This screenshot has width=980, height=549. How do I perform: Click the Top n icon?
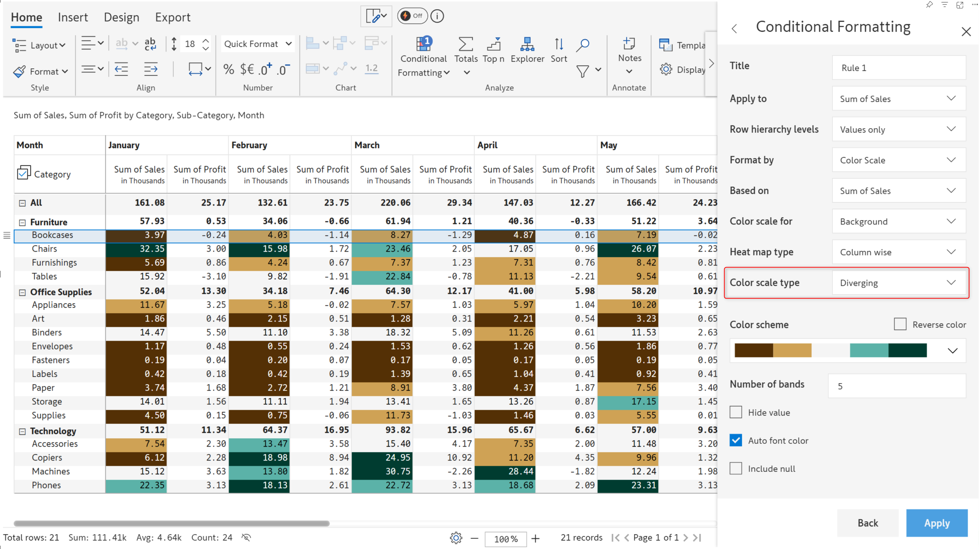click(494, 50)
